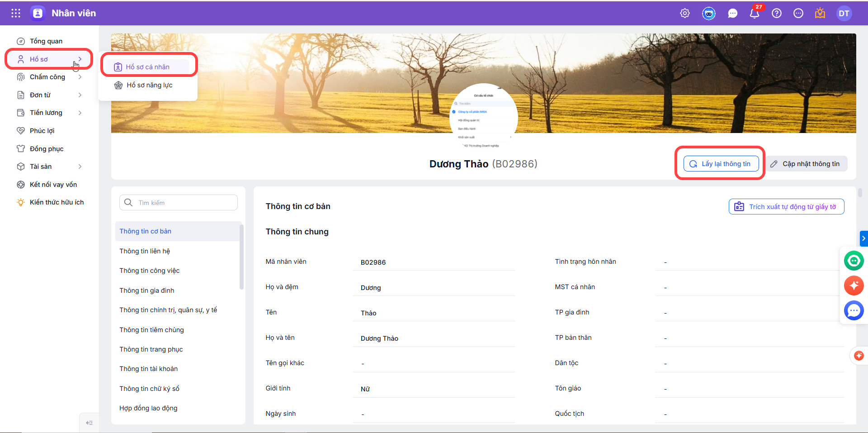
Task: Click the Tên value Thảo
Action: (368, 313)
